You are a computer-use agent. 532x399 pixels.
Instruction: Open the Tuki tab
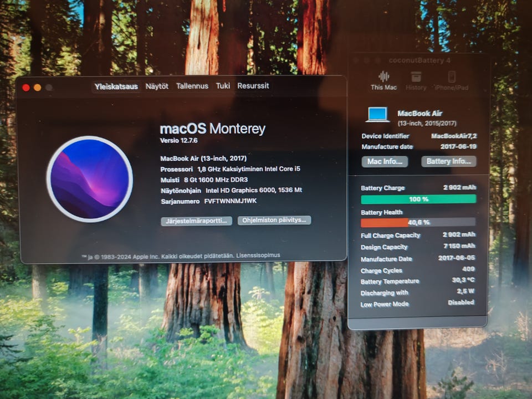(x=223, y=86)
